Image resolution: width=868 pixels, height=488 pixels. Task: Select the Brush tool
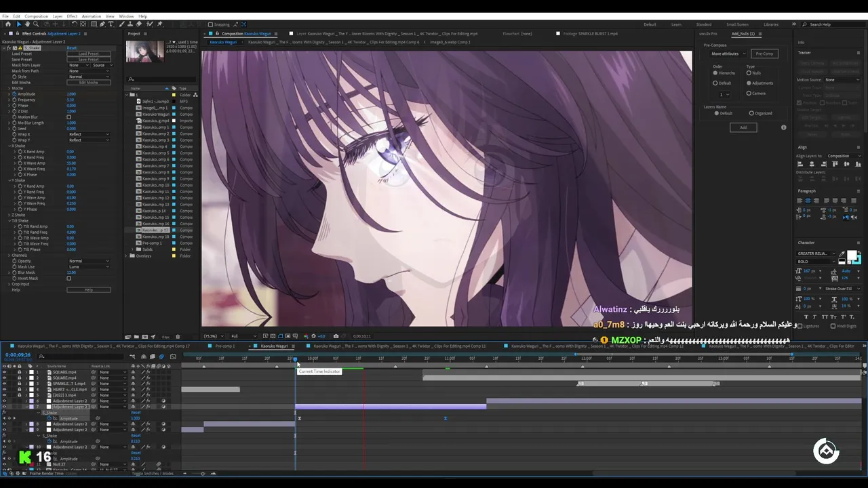[x=121, y=24]
